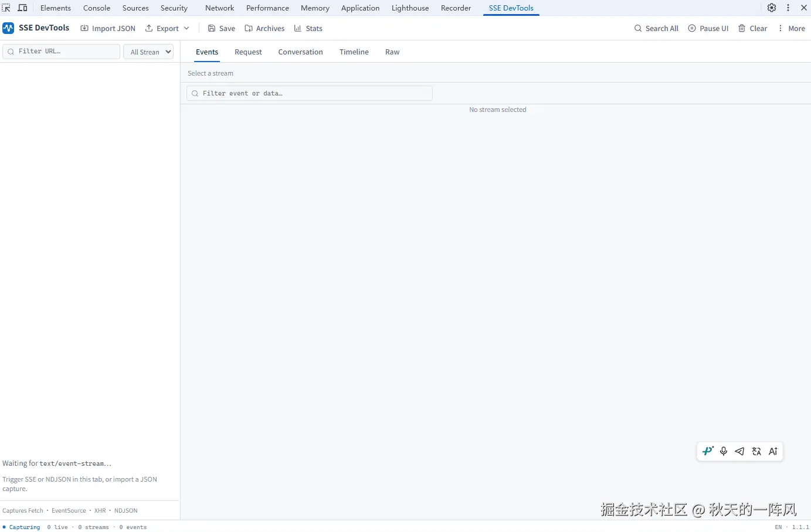This screenshot has width=811, height=532.
Task: Click 'Waiting for text/event-stream...' text
Action: [x=57, y=463]
